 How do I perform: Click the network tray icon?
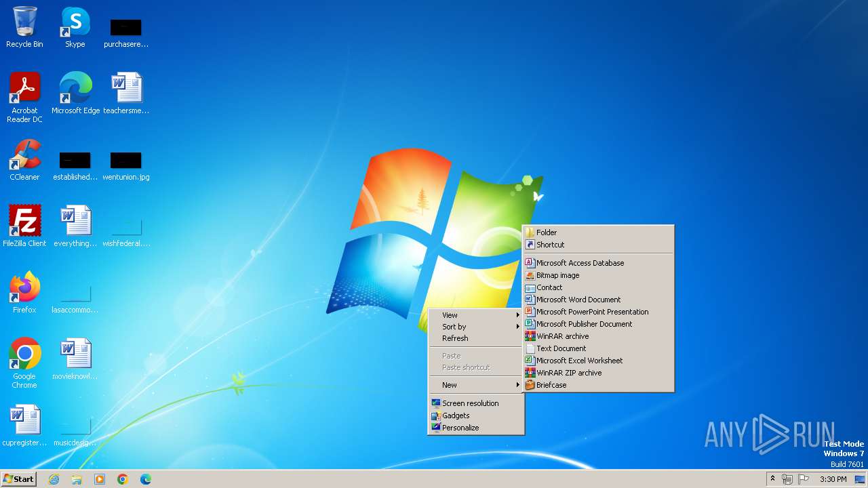(x=787, y=479)
